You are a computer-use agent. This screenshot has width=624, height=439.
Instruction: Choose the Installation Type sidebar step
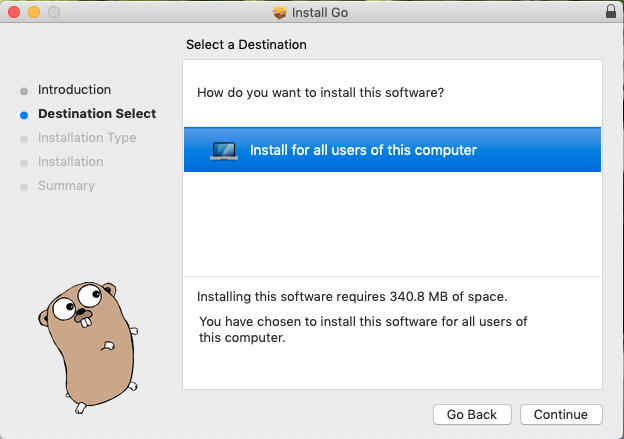point(87,138)
